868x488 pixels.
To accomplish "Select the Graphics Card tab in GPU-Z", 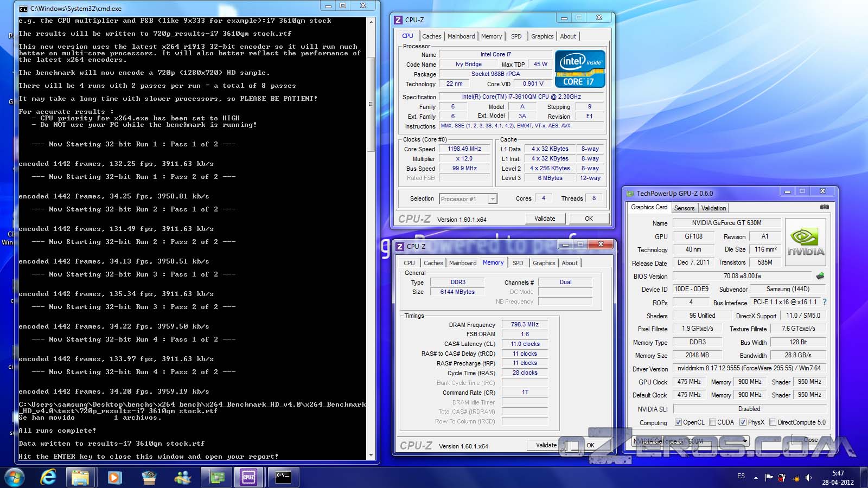I will click(x=649, y=207).
